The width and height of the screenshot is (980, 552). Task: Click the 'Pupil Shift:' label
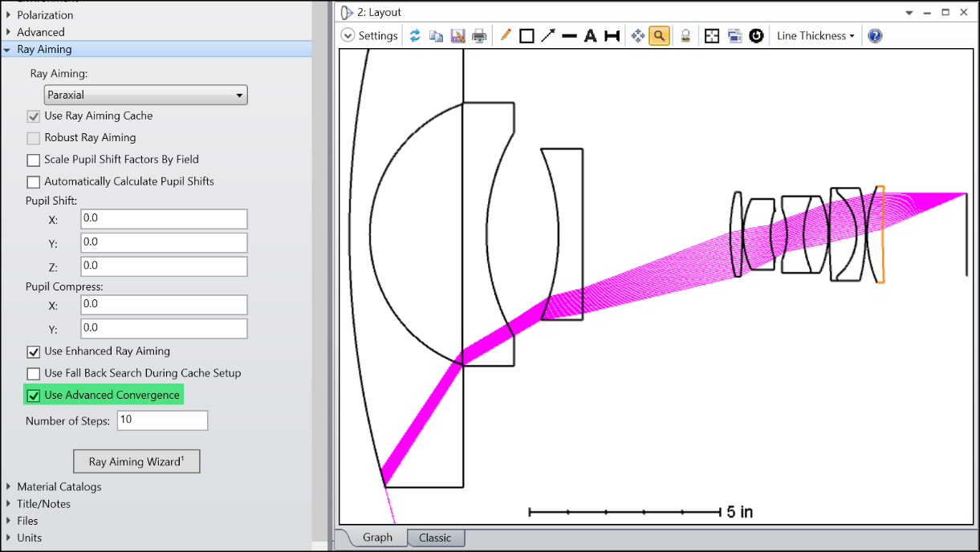tap(51, 201)
